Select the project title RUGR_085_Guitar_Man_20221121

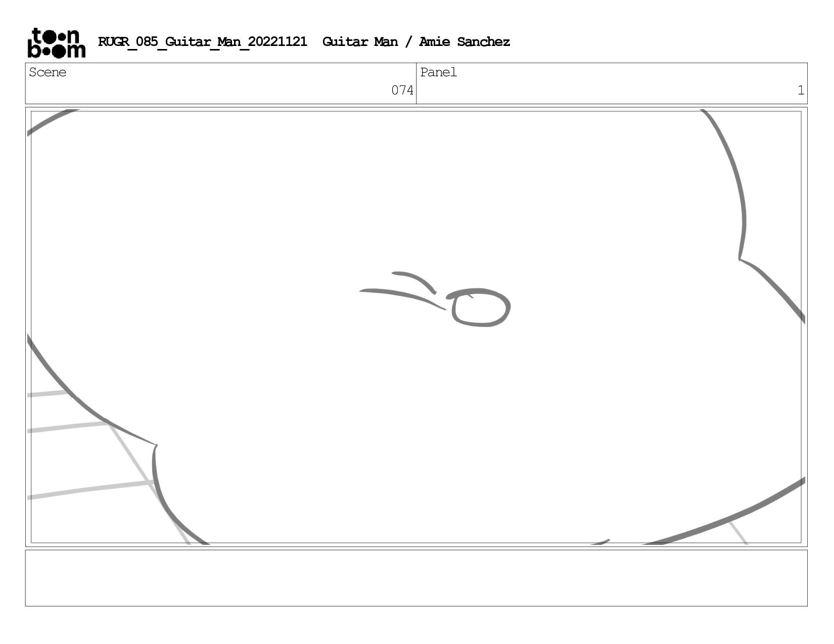202,42
